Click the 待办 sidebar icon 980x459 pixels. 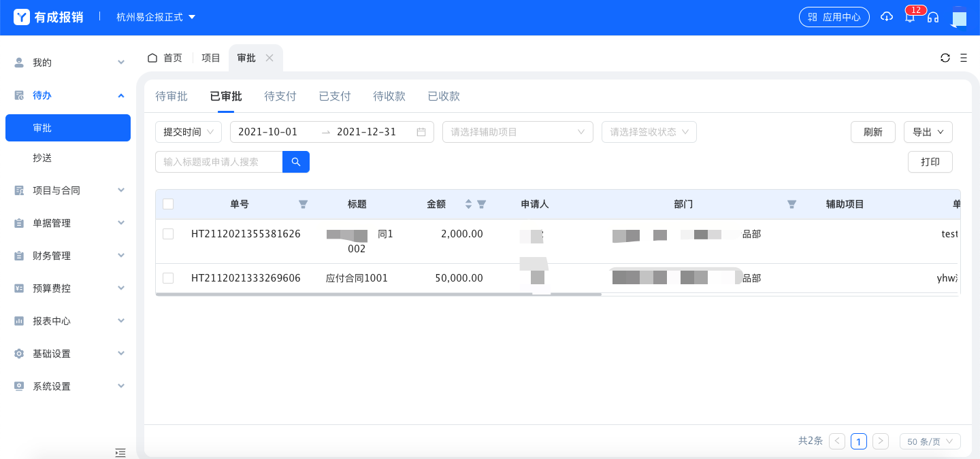[x=19, y=95]
